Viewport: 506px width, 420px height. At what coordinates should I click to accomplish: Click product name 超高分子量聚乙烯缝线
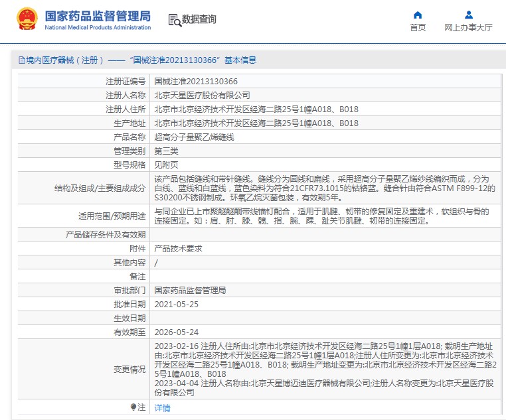point(194,137)
